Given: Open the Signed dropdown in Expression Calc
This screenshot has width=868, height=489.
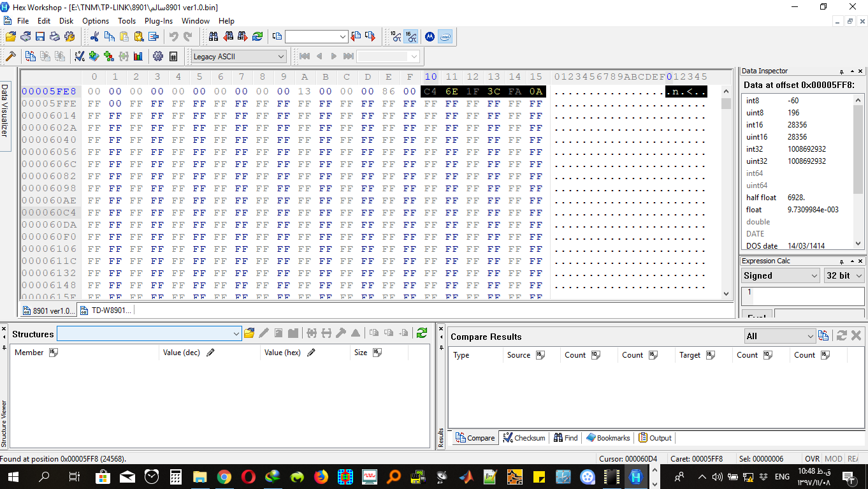Looking at the screenshot, I should pyautogui.click(x=781, y=275).
